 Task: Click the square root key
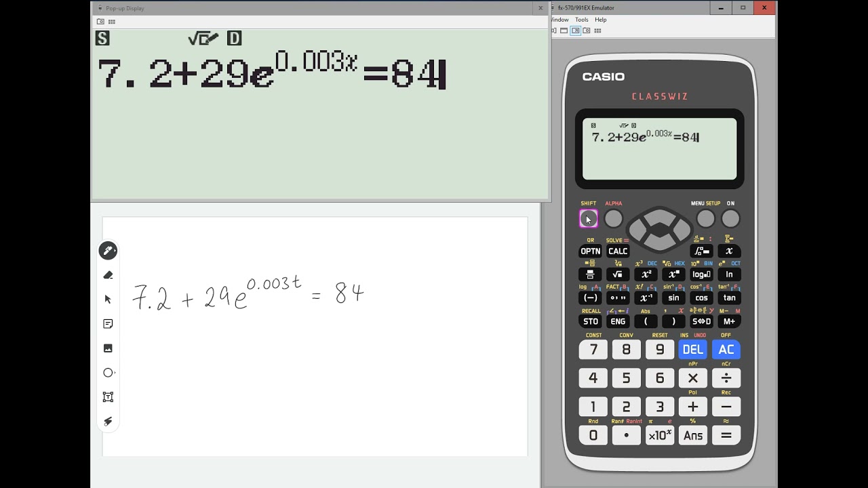click(618, 274)
